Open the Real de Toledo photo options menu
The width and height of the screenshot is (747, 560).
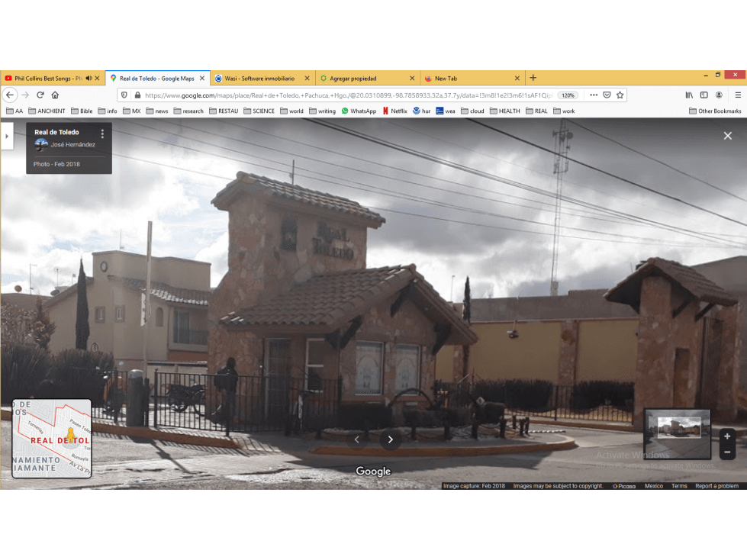(x=102, y=134)
